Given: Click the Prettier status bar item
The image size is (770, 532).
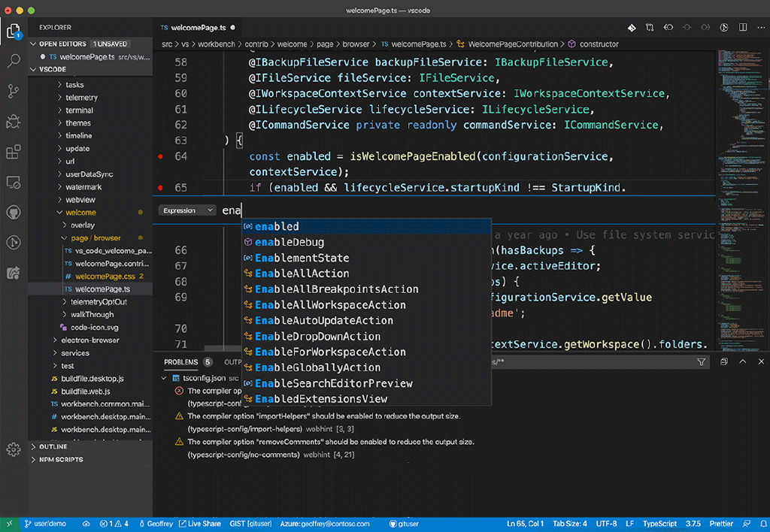Looking at the screenshot, I should 721,524.
